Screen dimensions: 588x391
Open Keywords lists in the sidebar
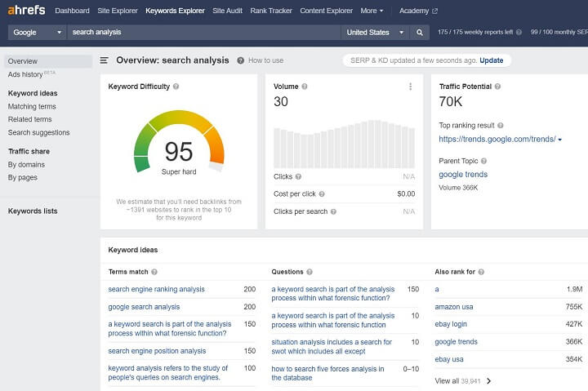click(33, 211)
